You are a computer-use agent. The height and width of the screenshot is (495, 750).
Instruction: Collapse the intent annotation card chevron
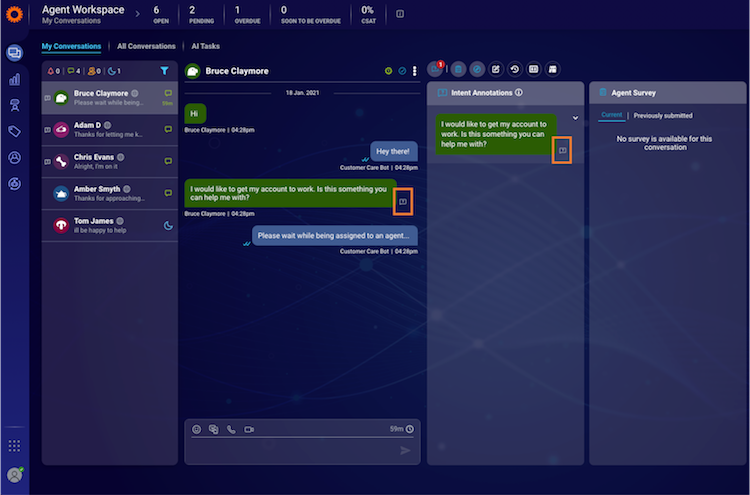tap(575, 118)
